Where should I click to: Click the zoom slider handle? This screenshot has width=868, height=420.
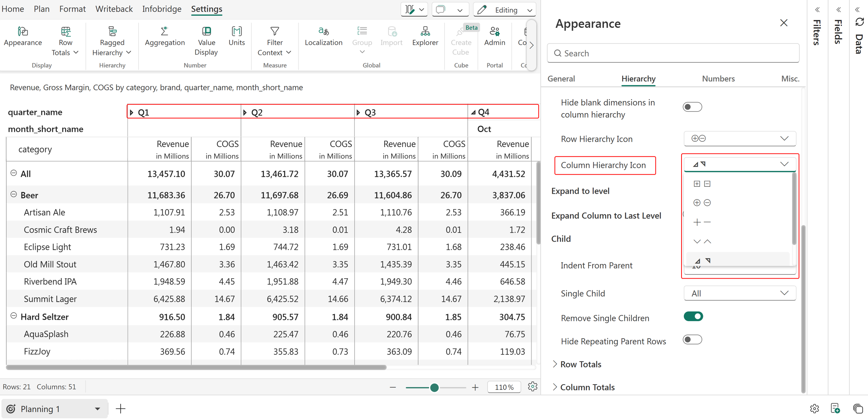434,387
